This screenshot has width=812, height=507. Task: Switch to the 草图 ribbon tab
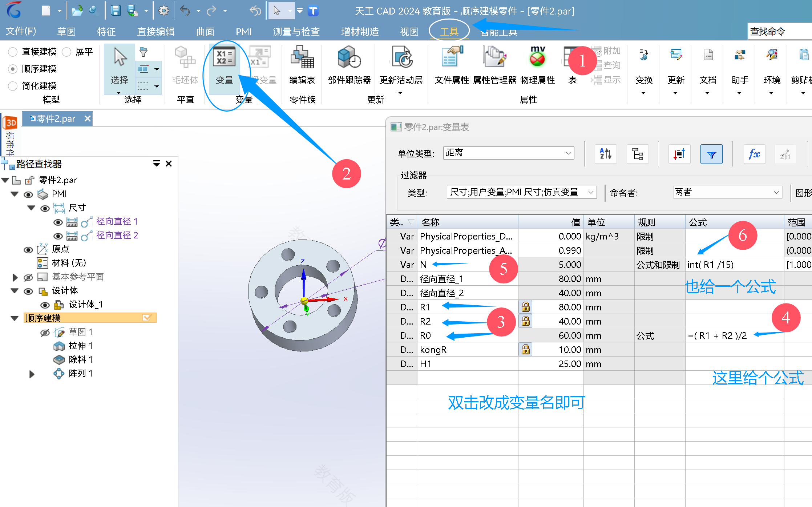click(66, 32)
